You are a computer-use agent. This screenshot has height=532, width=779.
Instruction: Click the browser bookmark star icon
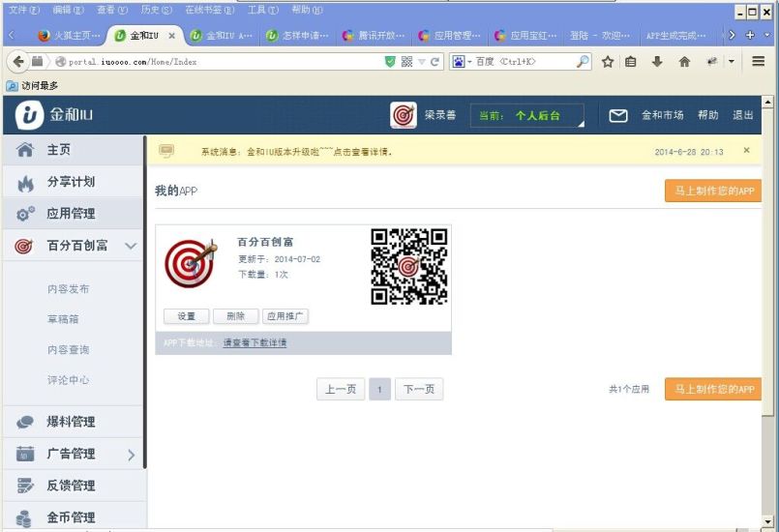(608, 61)
